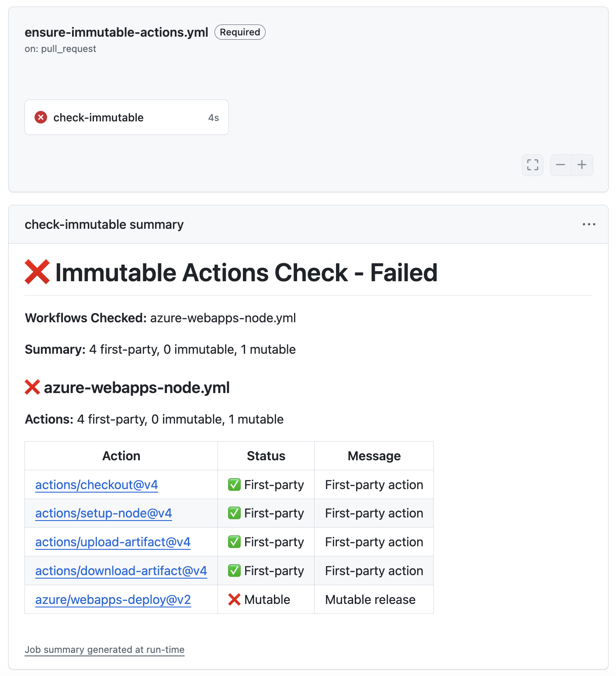This screenshot has height=676, width=616.
Task: Click the red X Mutable status icon
Action: tap(234, 600)
